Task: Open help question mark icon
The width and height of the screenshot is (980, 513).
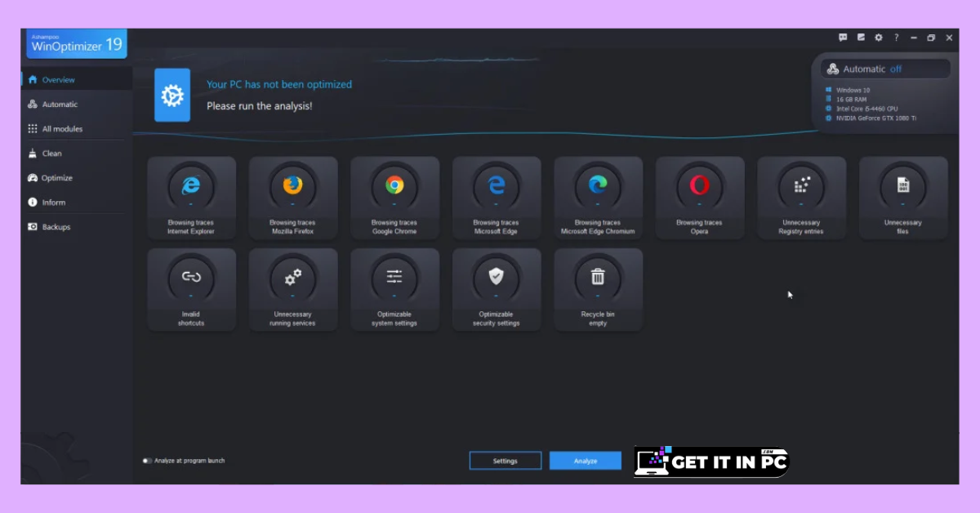Action: click(x=896, y=38)
